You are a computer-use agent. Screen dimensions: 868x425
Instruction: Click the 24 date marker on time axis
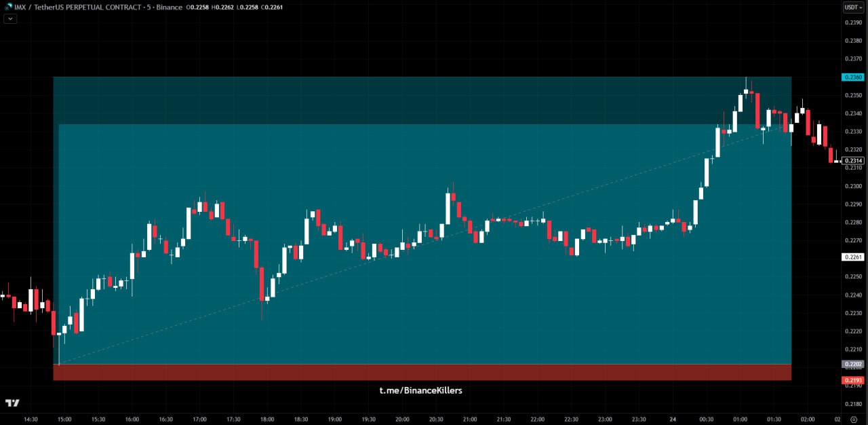pyautogui.click(x=673, y=420)
